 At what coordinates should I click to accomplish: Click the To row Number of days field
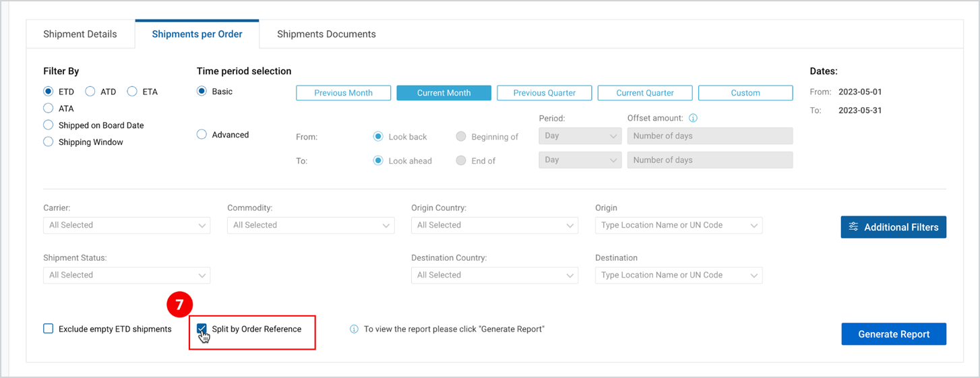710,160
